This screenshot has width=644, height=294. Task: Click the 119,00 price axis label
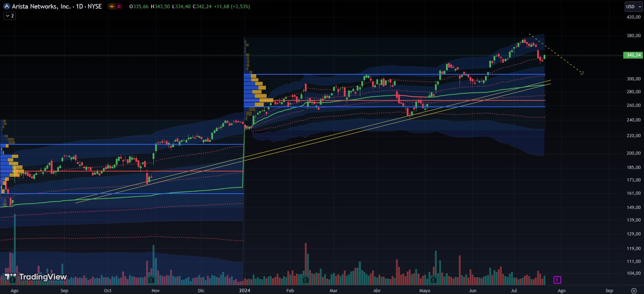pyautogui.click(x=634, y=249)
